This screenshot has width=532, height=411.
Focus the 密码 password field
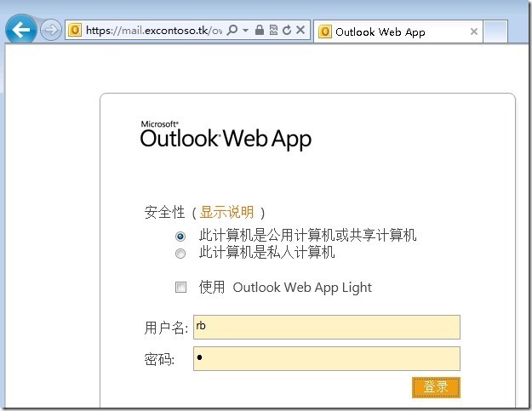[x=327, y=358]
